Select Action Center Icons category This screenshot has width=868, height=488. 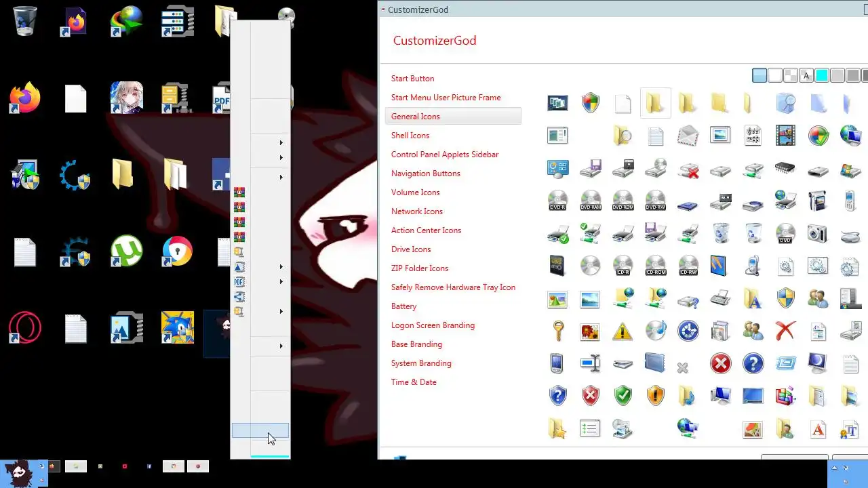coord(426,230)
